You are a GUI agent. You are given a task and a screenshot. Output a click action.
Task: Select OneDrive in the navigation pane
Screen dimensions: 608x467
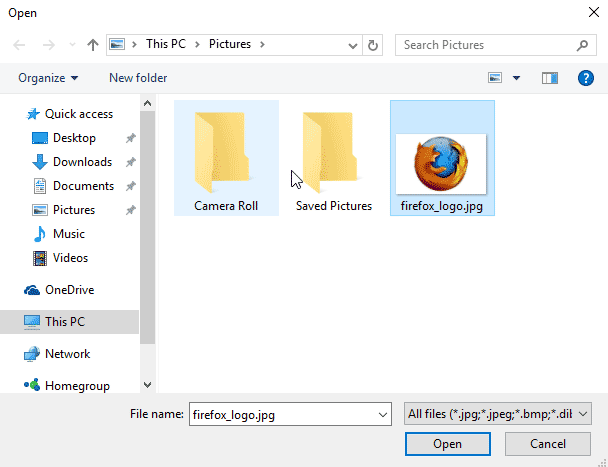pyautogui.click(x=69, y=290)
